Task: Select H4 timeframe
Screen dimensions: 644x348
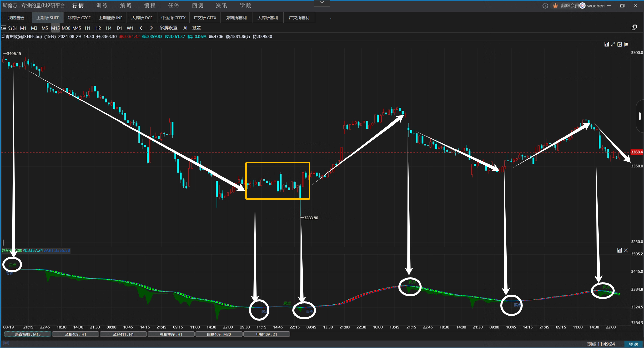Action: [109, 28]
